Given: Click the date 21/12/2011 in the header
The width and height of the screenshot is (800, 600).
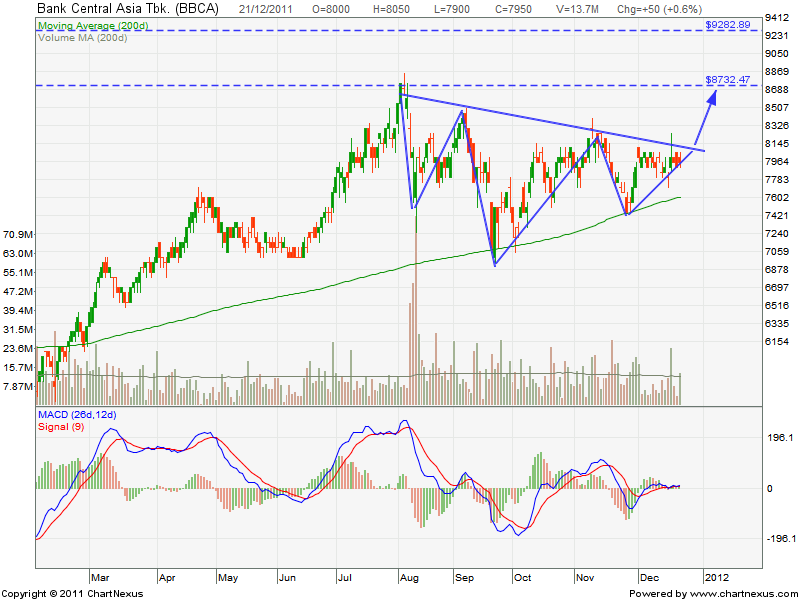Looking at the screenshot, I should (x=268, y=8).
